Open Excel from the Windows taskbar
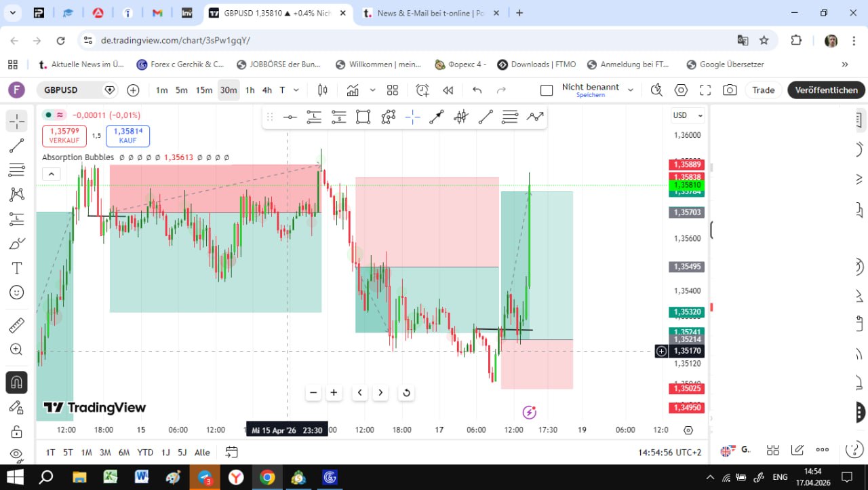This screenshot has width=868, height=490. pyautogui.click(x=111, y=478)
